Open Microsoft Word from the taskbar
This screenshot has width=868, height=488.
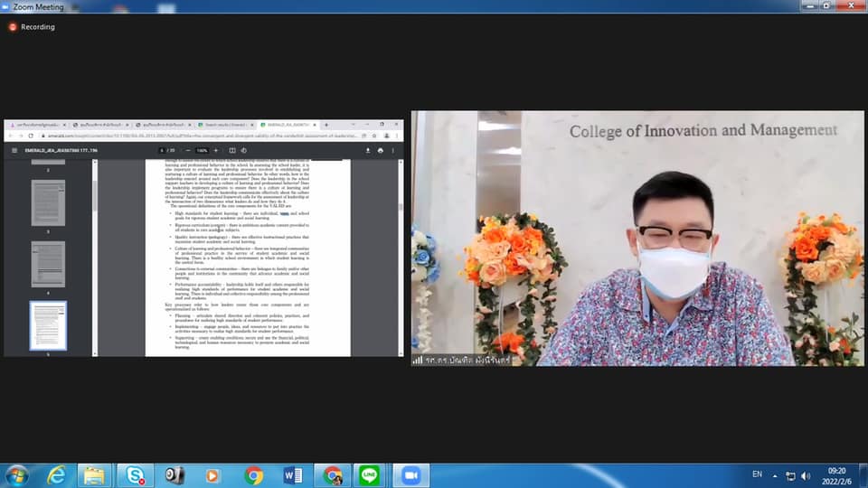click(292, 475)
